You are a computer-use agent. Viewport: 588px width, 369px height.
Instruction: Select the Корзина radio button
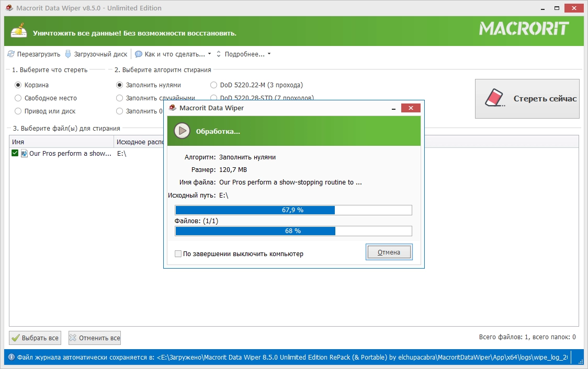(x=18, y=85)
